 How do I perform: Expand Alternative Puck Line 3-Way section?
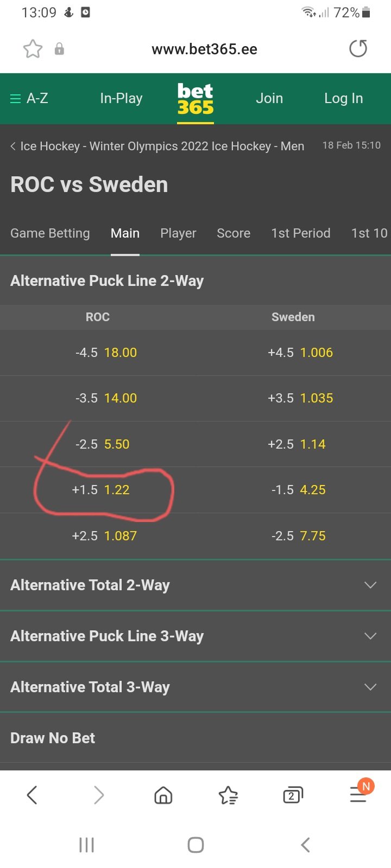(x=195, y=636)
